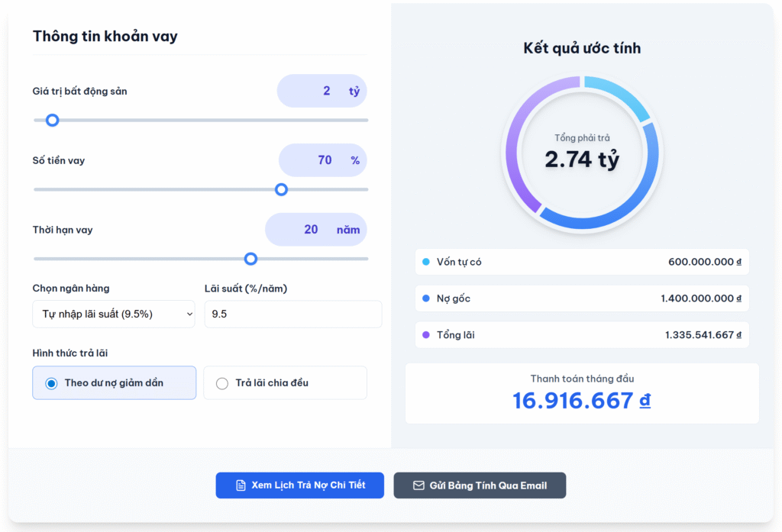782x532 pixels.
Task: Click the document icon on Xem Lịch Trả Nợ button
Action: (241, 485)
